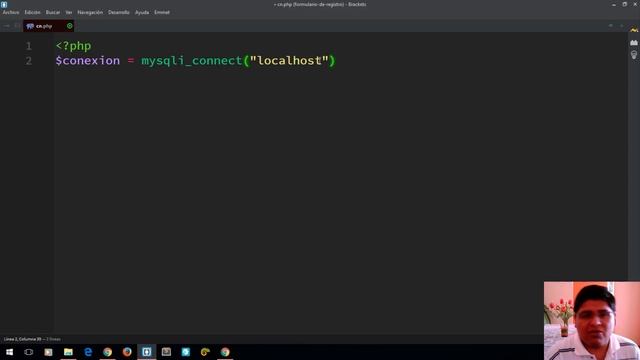Click the webcam video overlay

pos(592,321)
